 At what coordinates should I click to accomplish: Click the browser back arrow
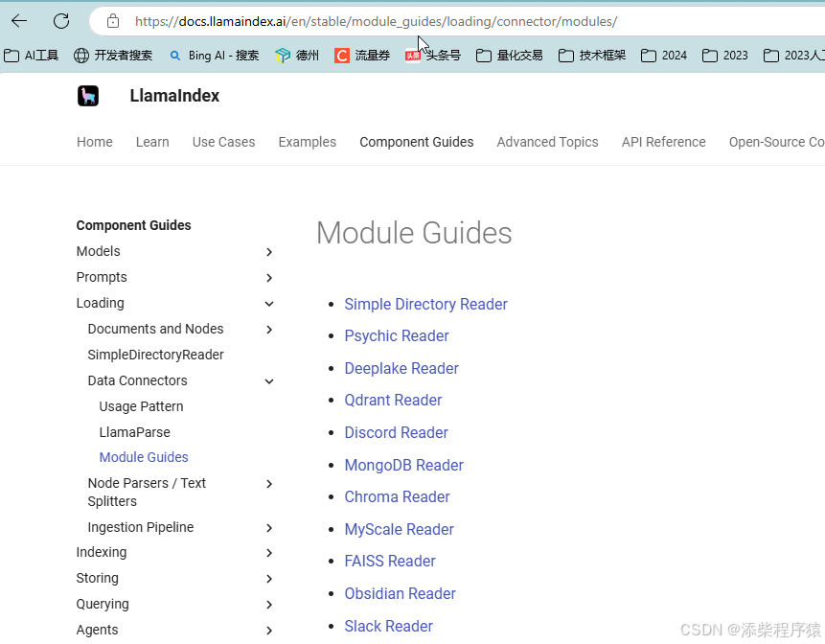pyautogui.click(x=19, y=21)
